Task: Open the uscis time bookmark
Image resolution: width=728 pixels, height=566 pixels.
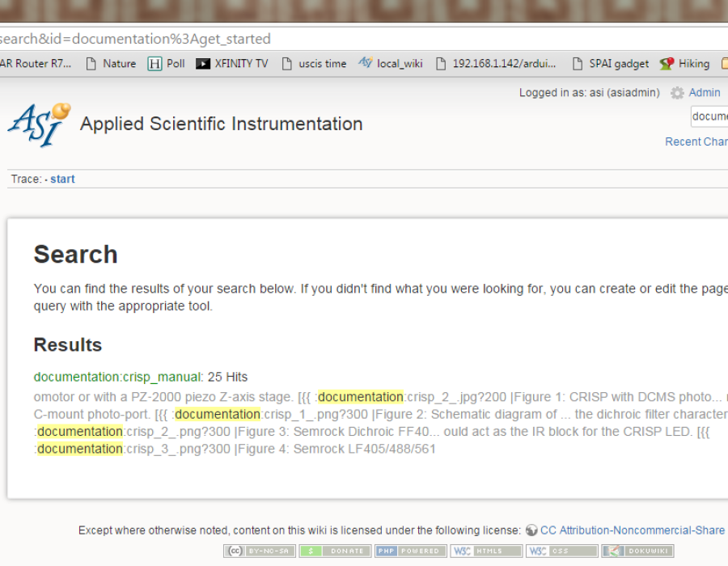Action: pyautogui.click(x=314, y=64)
